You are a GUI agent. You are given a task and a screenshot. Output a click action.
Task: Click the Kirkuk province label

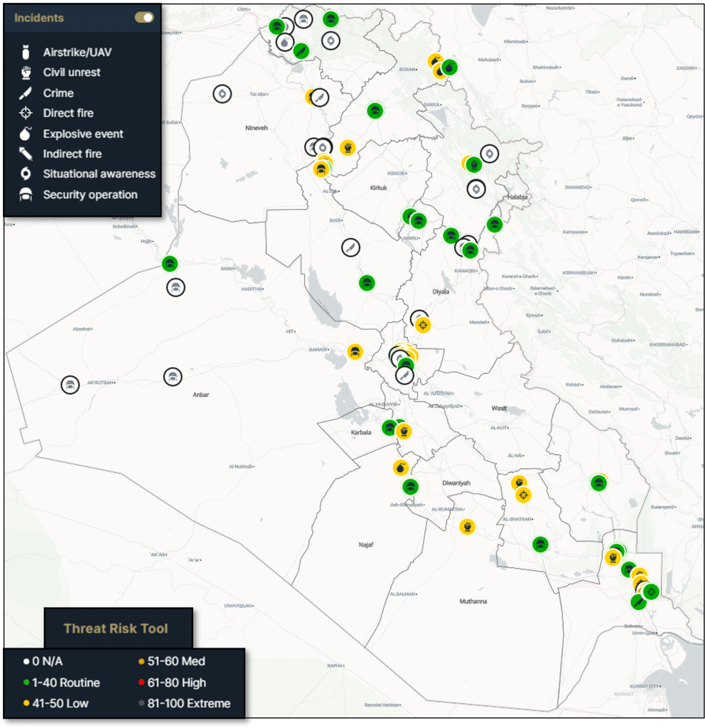379,188
